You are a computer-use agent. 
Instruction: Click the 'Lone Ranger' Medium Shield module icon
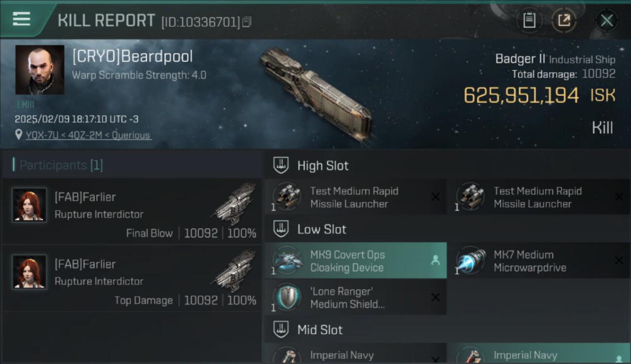[287, 298]
